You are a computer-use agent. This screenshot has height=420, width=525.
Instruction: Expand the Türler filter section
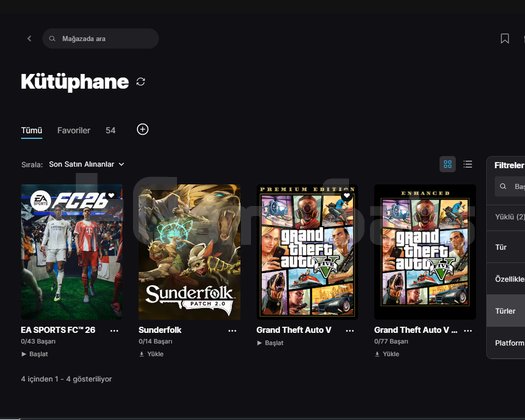pos(506,311)
